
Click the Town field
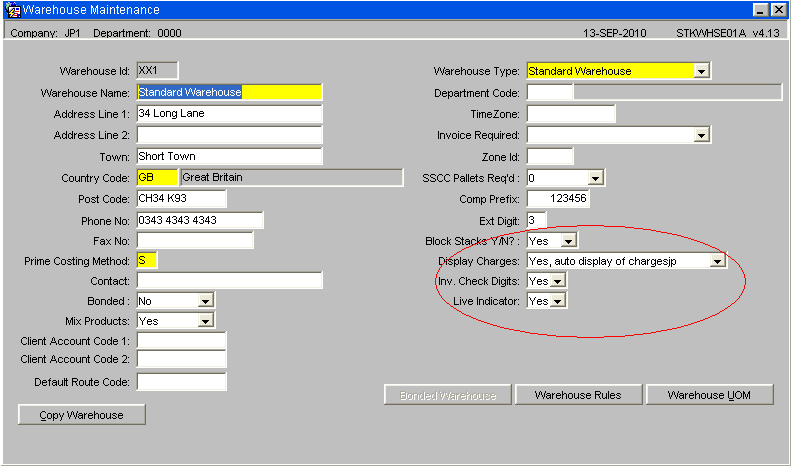point(229,156)
